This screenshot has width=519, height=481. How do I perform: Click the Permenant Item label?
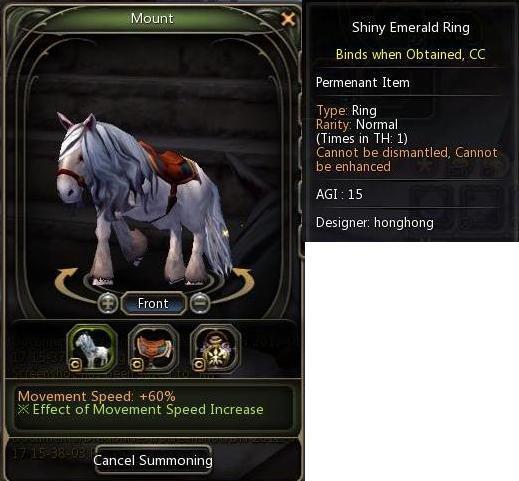[363, 82]
